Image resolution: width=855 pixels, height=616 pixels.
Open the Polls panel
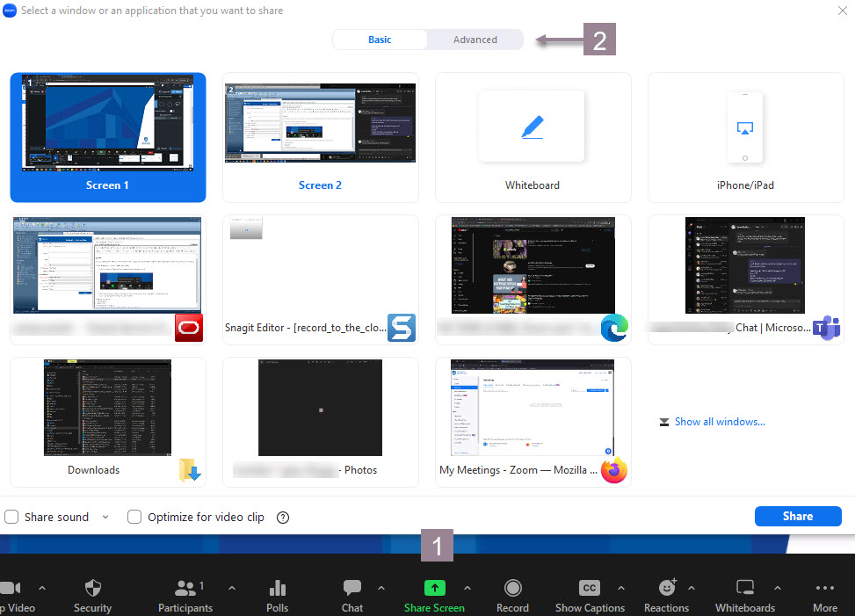pos(277,589)
